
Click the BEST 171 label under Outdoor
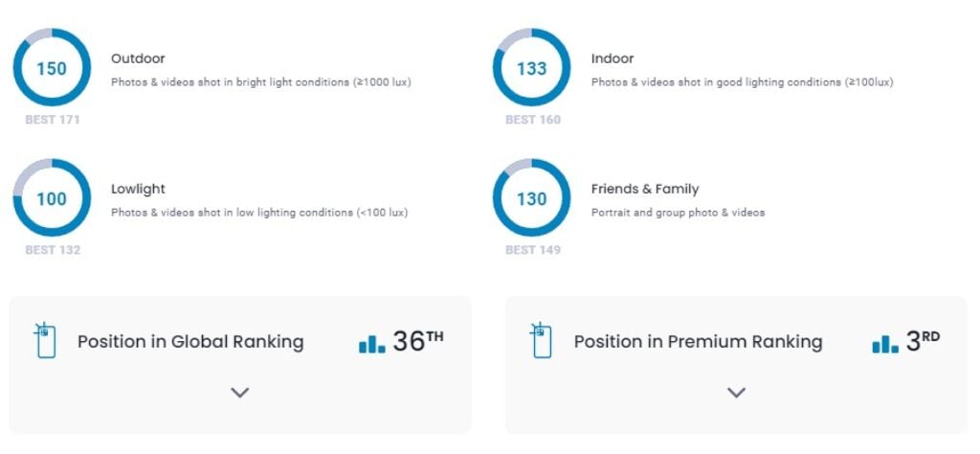53,120
